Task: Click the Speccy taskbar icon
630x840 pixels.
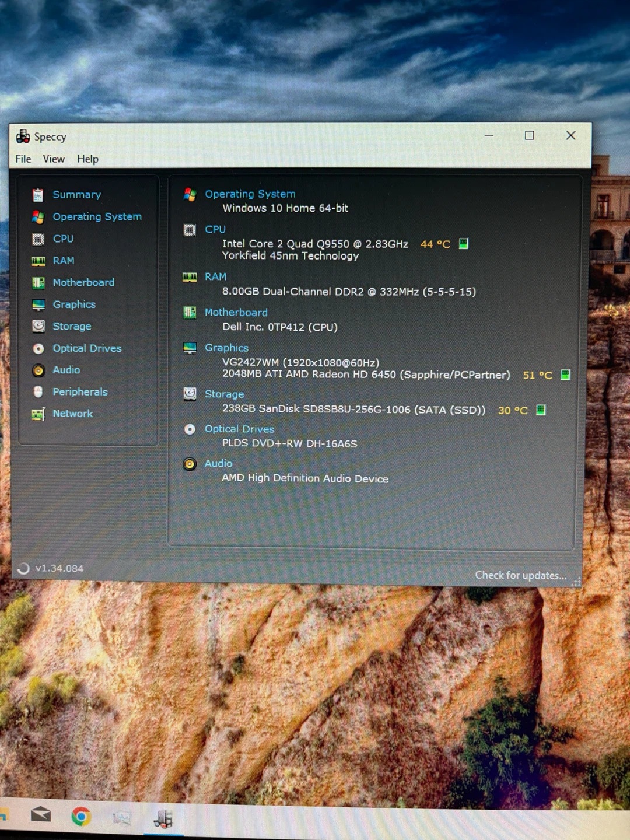Action: 163,819
